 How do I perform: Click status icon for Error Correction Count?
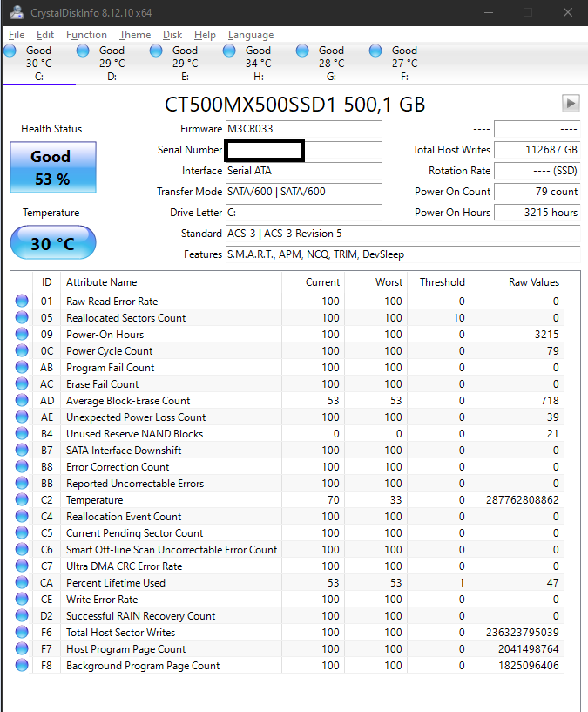(x=22, y=466)
